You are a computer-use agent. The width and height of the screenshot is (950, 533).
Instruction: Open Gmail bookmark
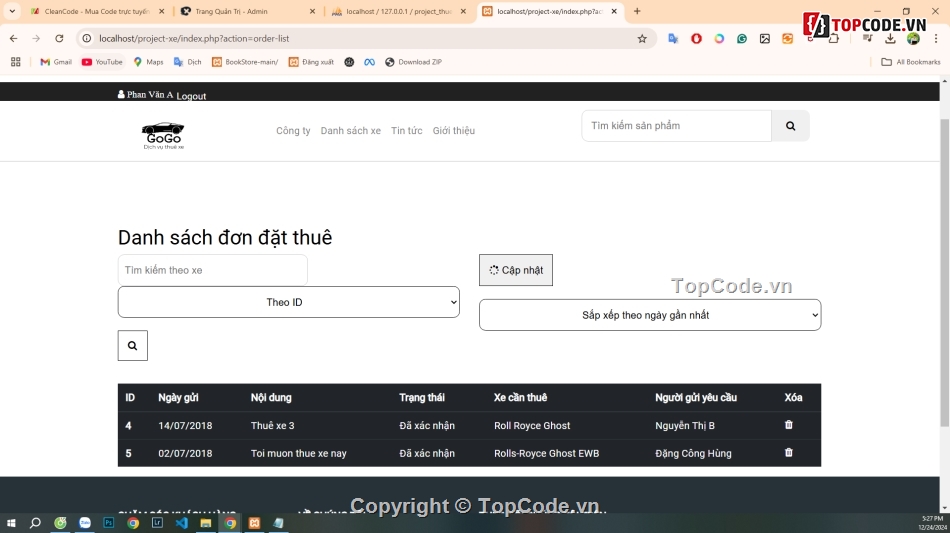click(x=56, y=62)
